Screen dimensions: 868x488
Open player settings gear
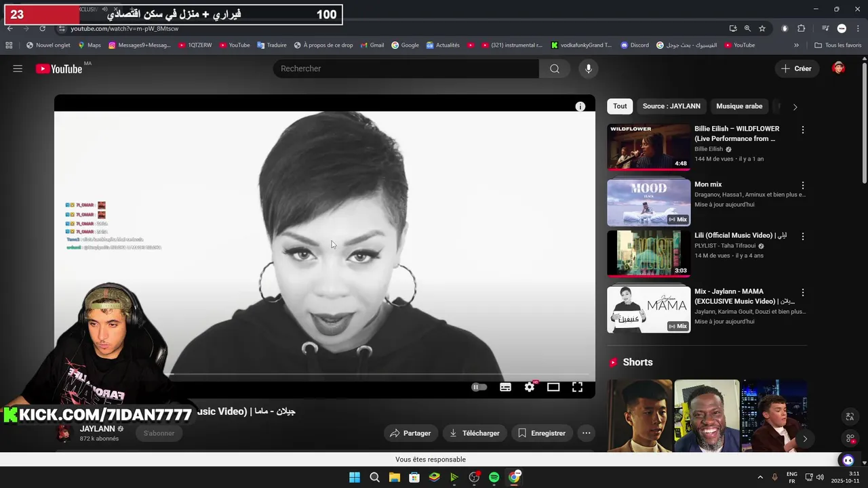[x=530, y=387]
